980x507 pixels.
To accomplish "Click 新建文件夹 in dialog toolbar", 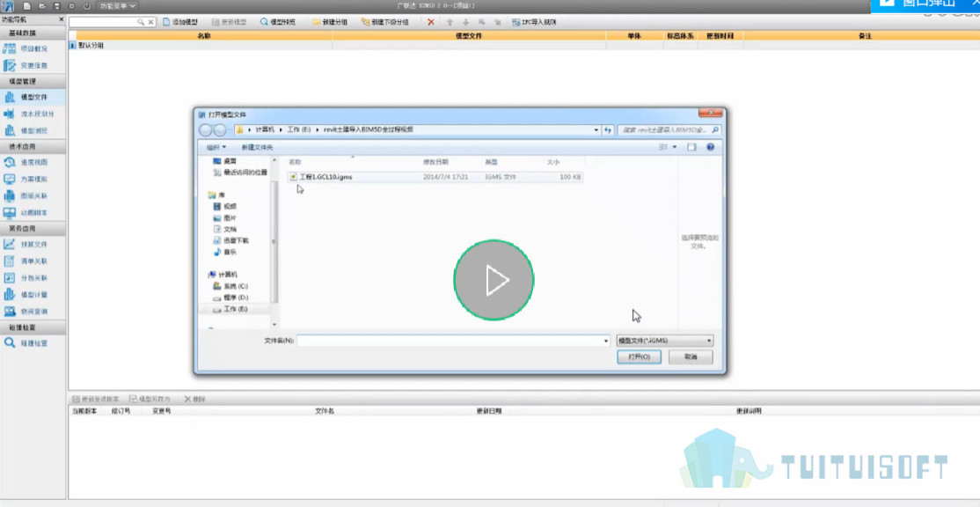I will click(258, 147).
